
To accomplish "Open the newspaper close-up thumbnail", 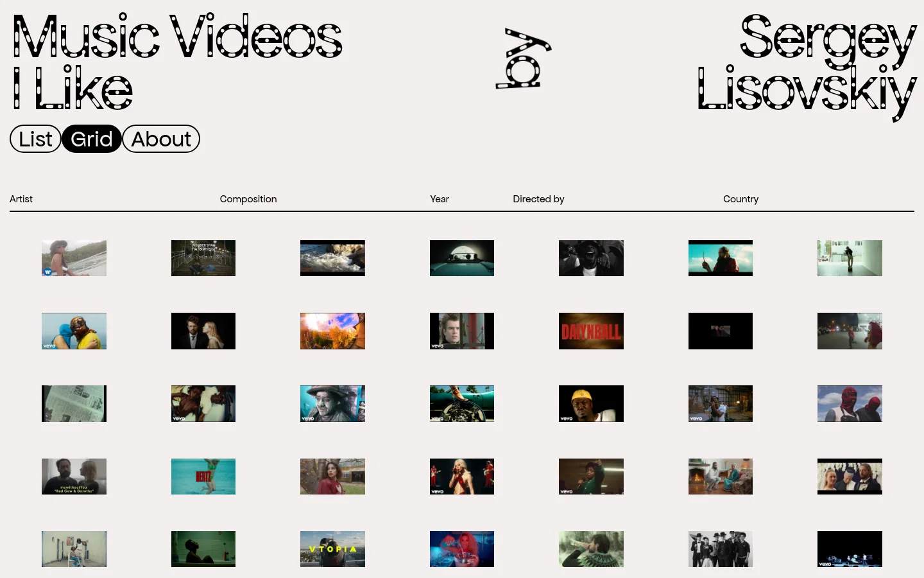I will coord(74,403).
